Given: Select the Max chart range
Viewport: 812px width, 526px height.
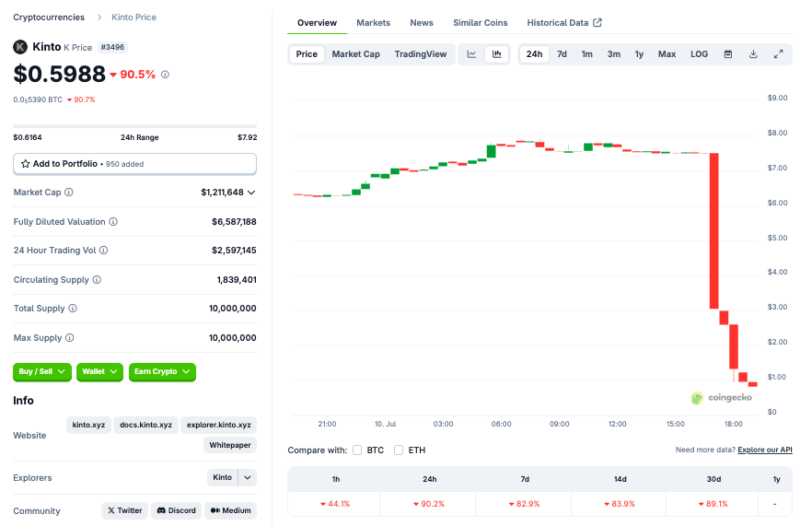Looking at the screenshot, I should [667, 54].
